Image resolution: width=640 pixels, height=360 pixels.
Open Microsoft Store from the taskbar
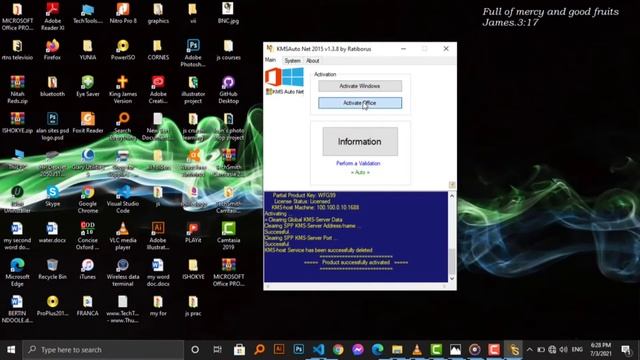tap(239, 350)
